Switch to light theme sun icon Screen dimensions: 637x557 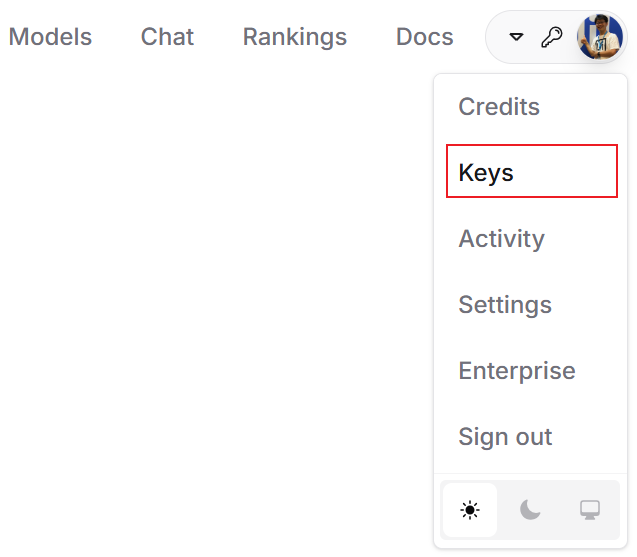point(470,510)
